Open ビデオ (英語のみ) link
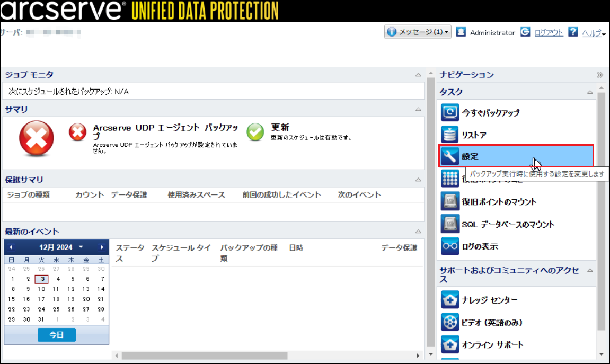The width and height of the screenshot is (610, 364). click(x=492, y=322)
